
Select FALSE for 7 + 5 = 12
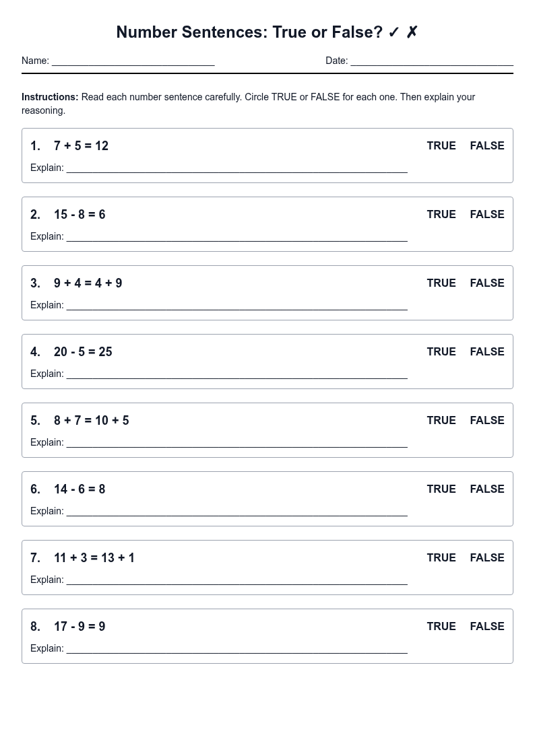pos(486,145)
